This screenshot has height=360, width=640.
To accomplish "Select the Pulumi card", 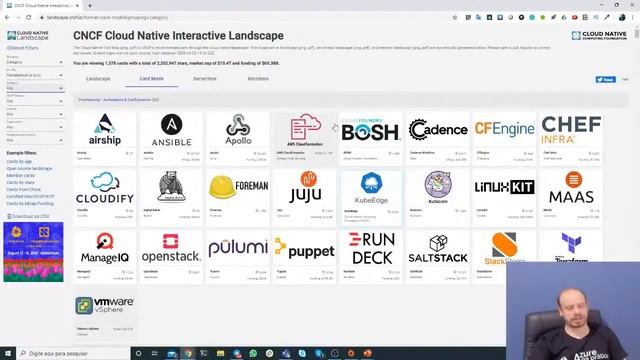I will pos(238,257).
